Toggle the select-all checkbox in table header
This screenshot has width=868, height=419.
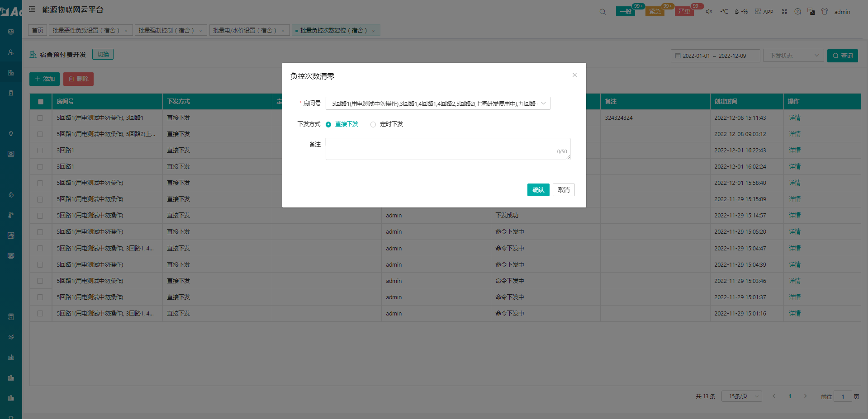coord(41,102)
